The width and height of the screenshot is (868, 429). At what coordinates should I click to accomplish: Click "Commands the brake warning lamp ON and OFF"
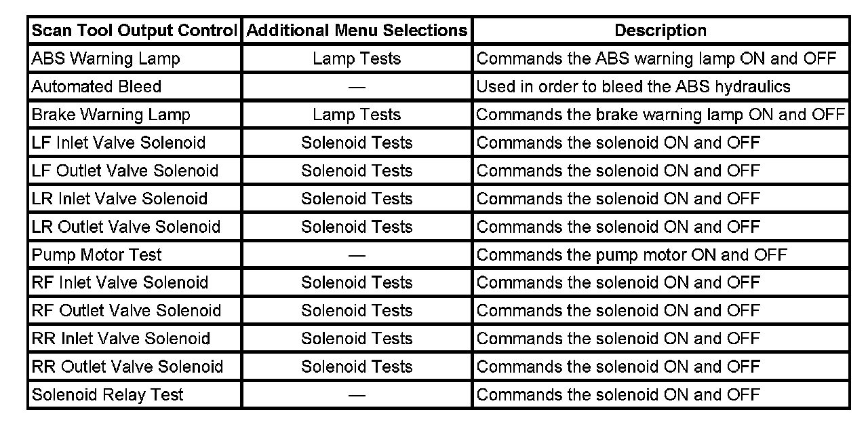click(660, 115)
